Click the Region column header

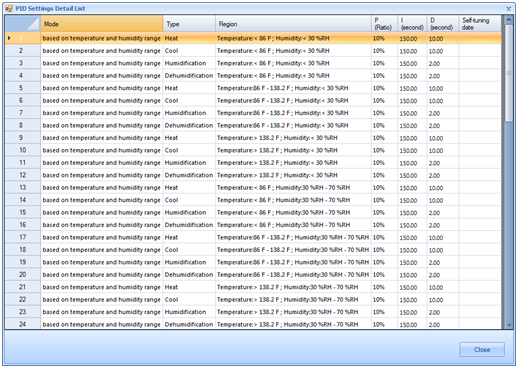coord(293,24)
